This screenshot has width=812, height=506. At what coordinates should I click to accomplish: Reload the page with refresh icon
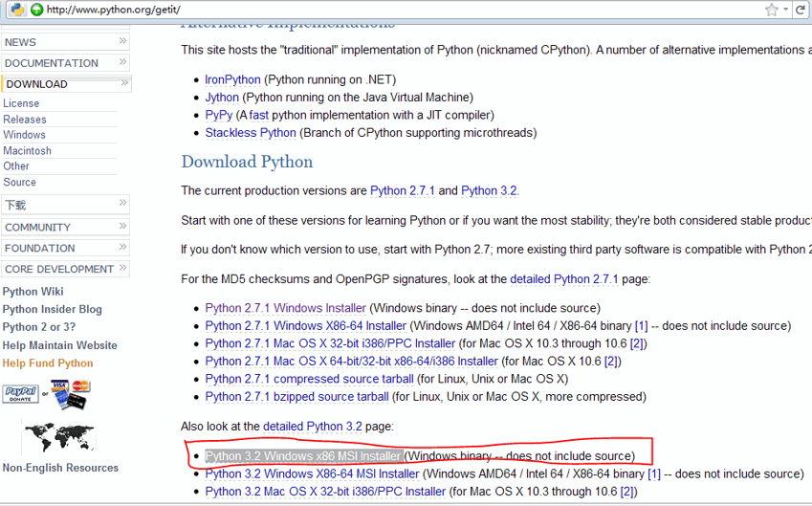[x=801, y=10]
